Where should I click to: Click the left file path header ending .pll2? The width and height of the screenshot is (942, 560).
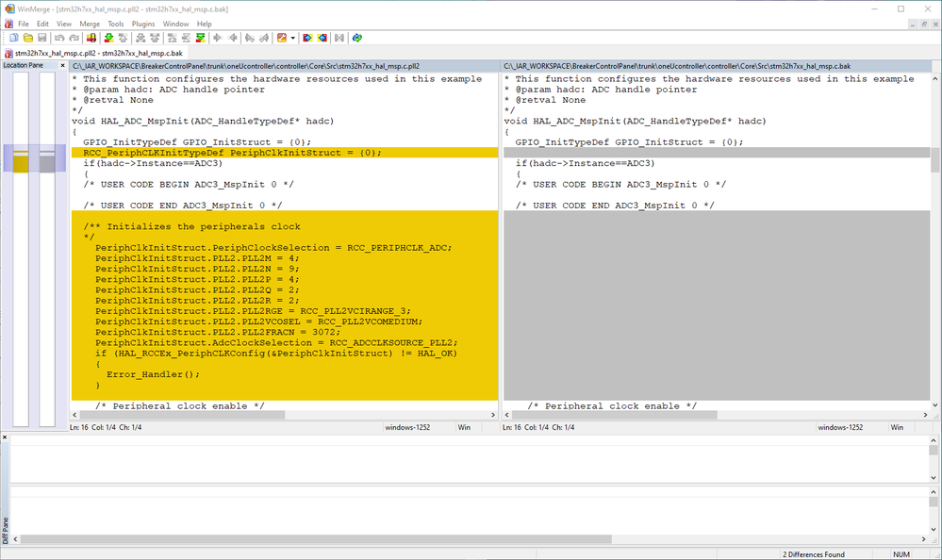tap(285, 66)
